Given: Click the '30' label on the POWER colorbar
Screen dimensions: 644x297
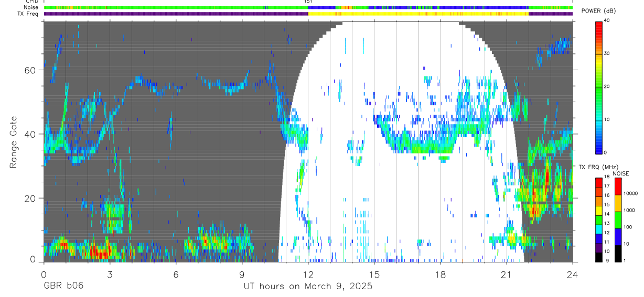Looking at the screenshot, I should (x=607, y=54).
